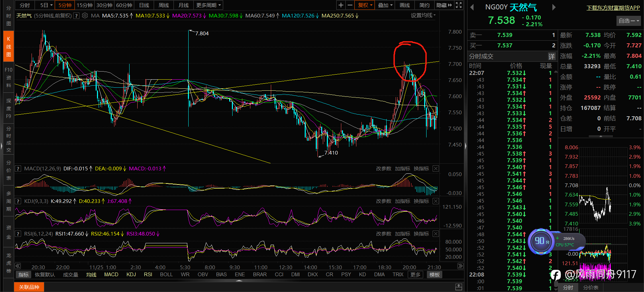Screen dimensions: 644x292
Task: Switch to 分时 intraday tab
Action: [25, 5]
